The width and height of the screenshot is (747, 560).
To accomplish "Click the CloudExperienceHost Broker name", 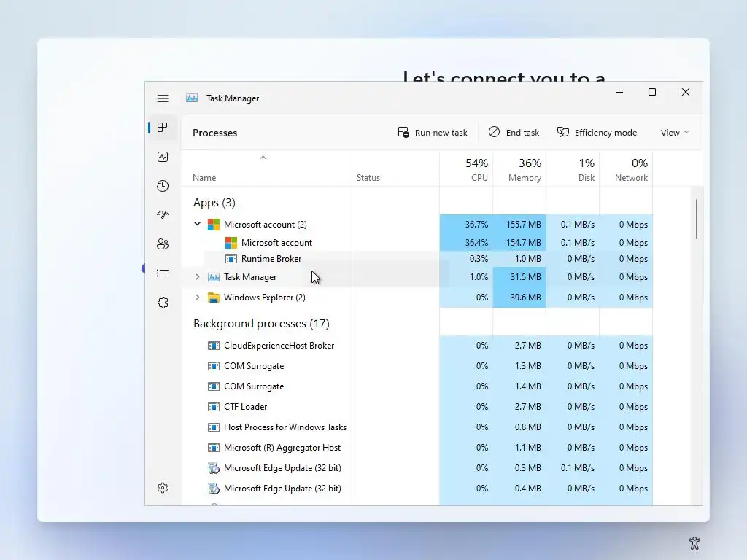I will [x=279, y=346].
